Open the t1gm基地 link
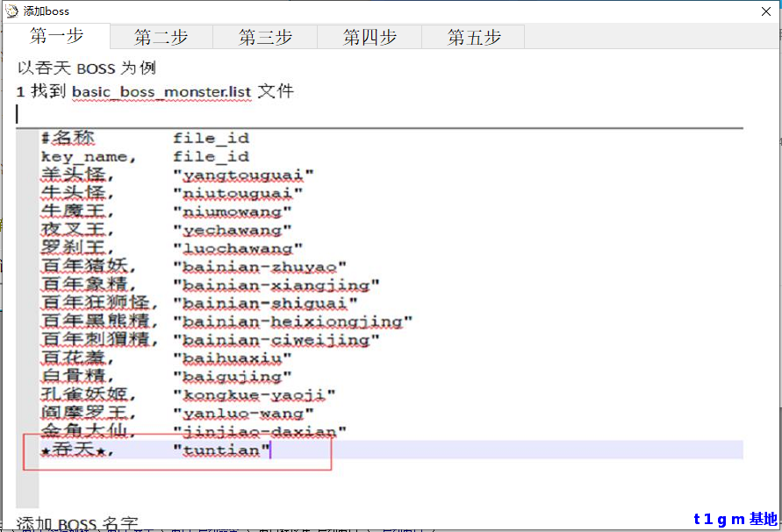 (x=733, y=518)
